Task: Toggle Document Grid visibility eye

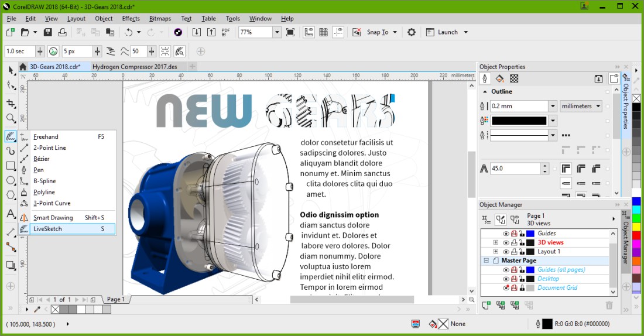Action: (x=506, y=288)
